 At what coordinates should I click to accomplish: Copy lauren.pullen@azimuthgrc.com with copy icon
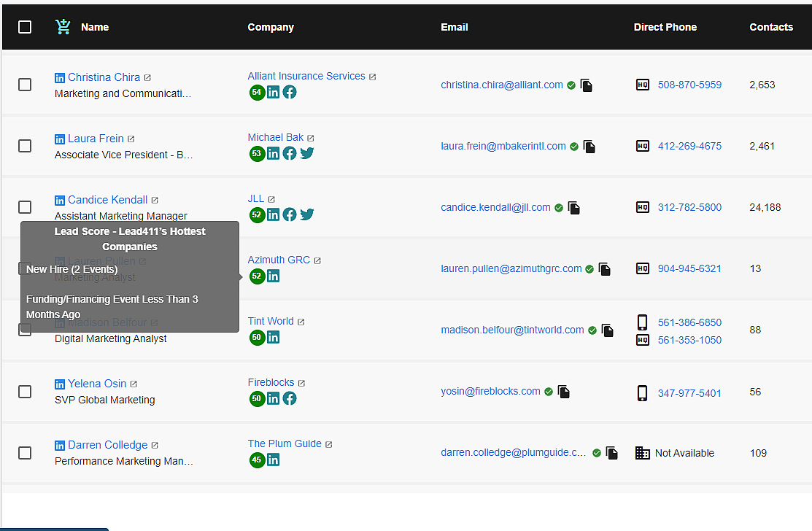(604, 269)
